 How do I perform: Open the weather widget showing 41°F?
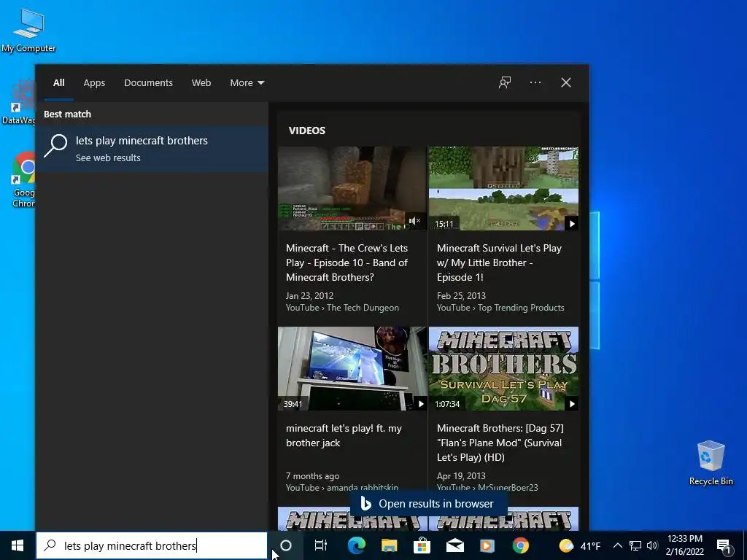(579, 545)
